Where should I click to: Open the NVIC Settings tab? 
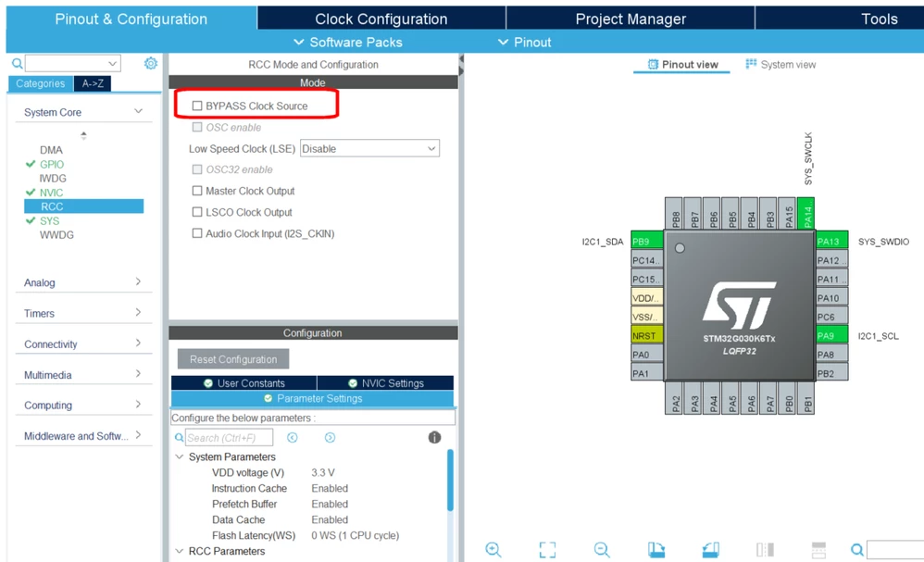385,383
